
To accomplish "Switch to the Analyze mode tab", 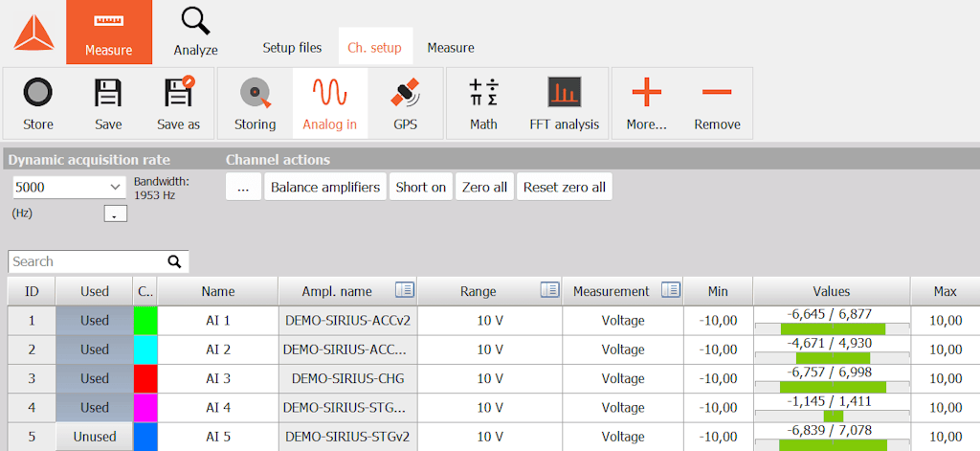I will (195, 32).
